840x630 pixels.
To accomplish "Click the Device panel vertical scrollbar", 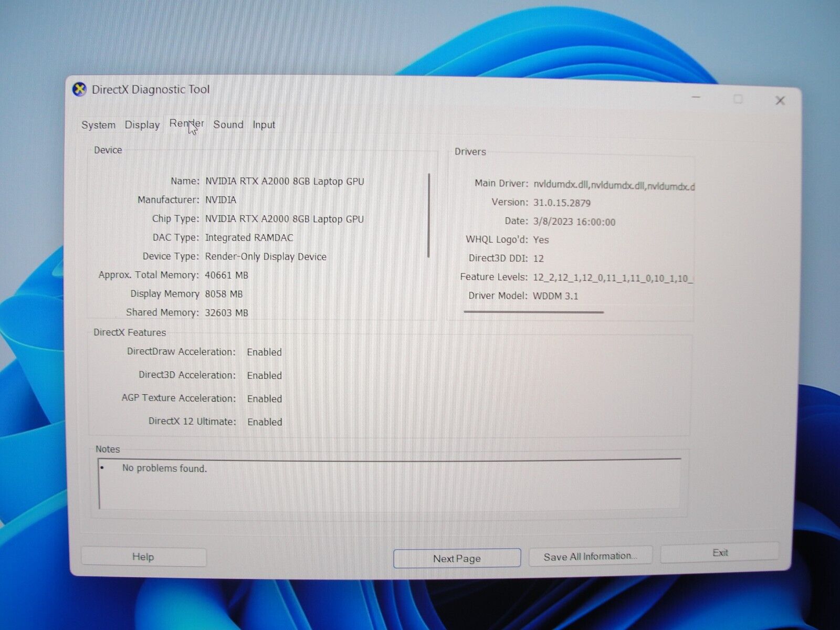I will [x=429, y=215].
